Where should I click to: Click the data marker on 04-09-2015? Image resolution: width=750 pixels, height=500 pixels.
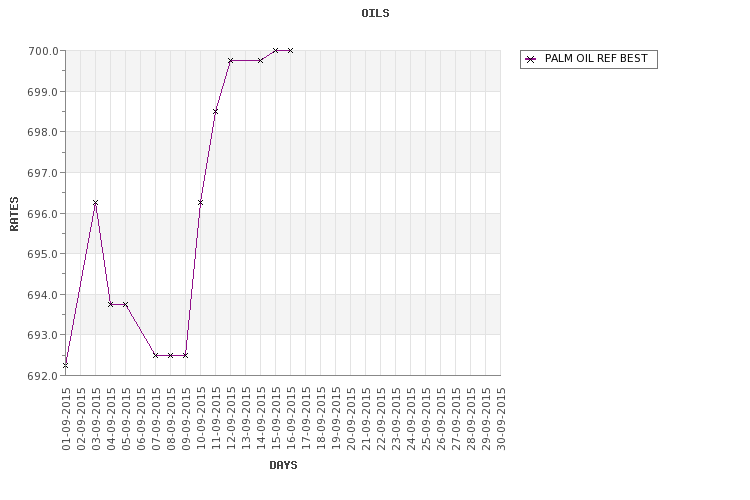[110, 304]
